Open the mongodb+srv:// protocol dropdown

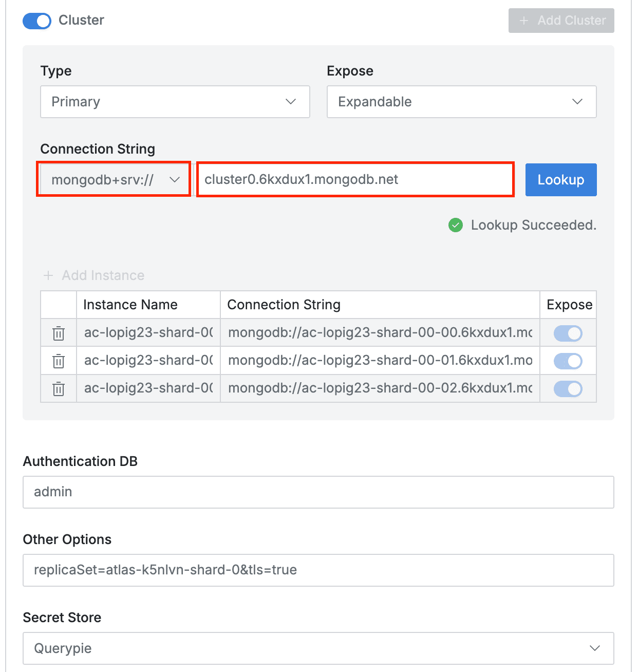click(x=113, y=179)
